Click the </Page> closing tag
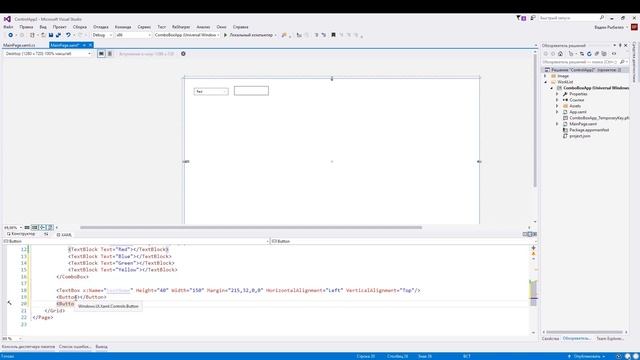Screen dimensions: 640x360 pos(43,317)
